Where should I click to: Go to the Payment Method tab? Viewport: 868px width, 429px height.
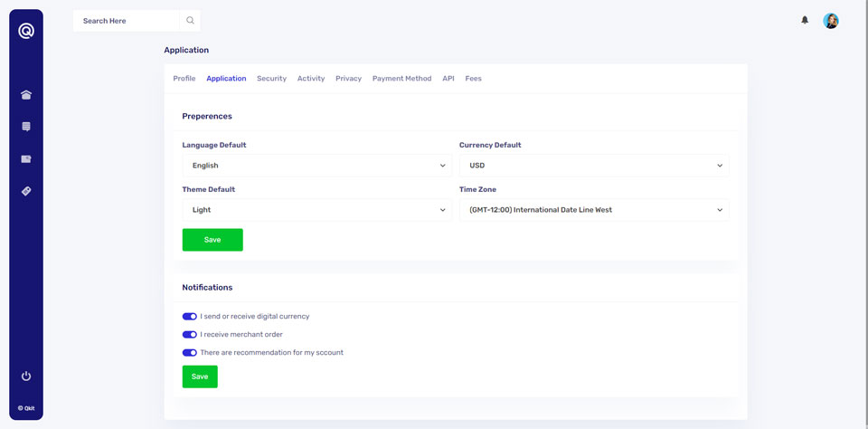(401, 79)
